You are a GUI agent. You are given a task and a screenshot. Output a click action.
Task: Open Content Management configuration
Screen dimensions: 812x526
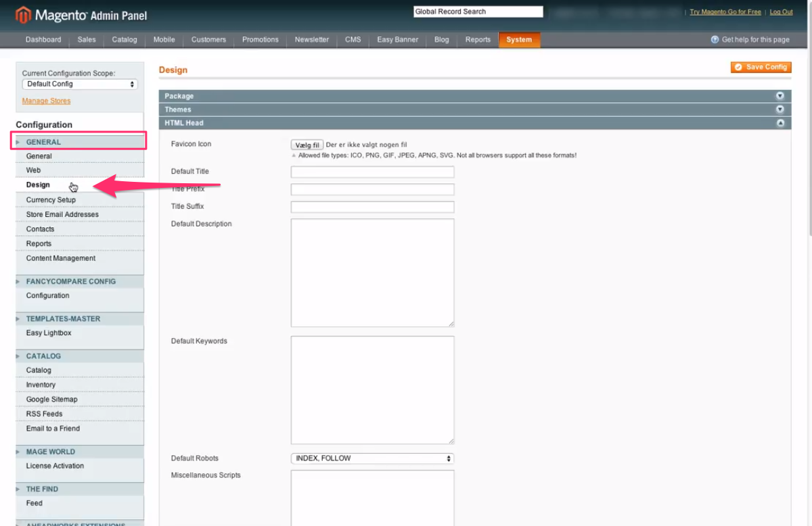click(80, 258)
